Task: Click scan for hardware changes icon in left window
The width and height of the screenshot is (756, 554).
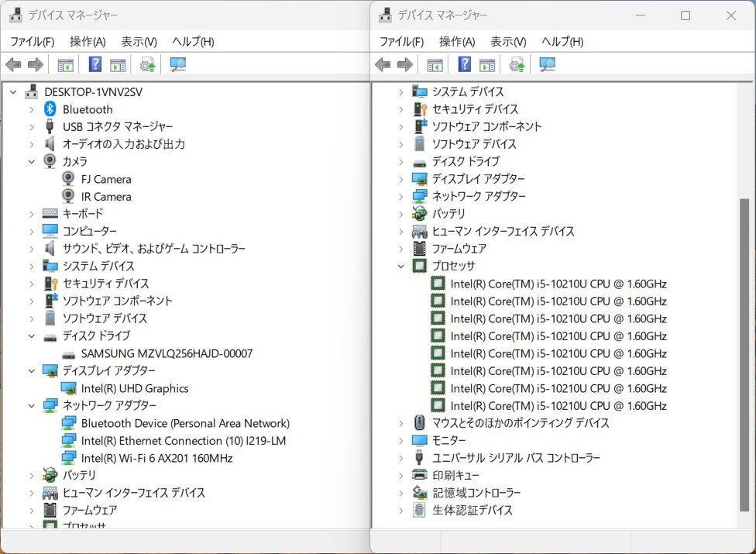Action: pyautogui.click(x=178, y=64)
